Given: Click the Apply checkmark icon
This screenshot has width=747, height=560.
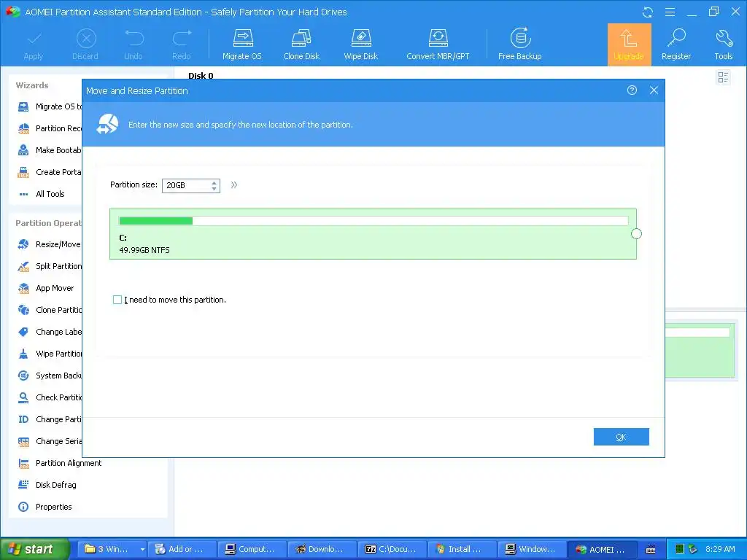Looking at the screenshot, I should 34,44.
